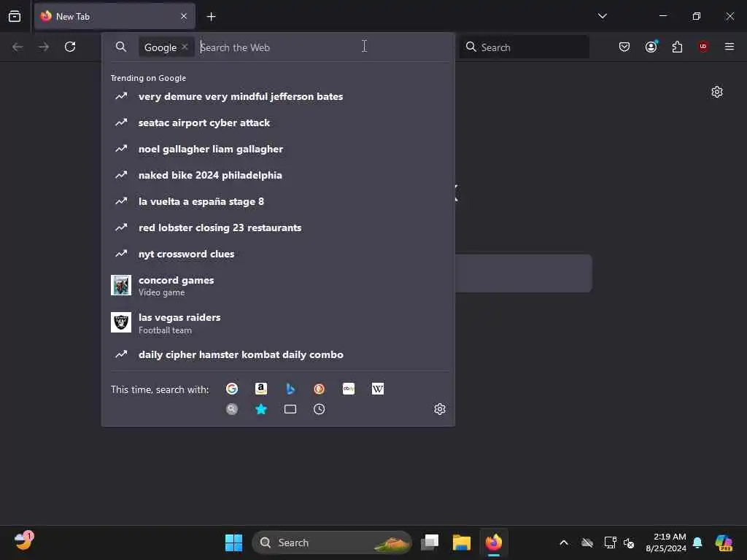Search with eBay one-off engine icon

(348, 389)
